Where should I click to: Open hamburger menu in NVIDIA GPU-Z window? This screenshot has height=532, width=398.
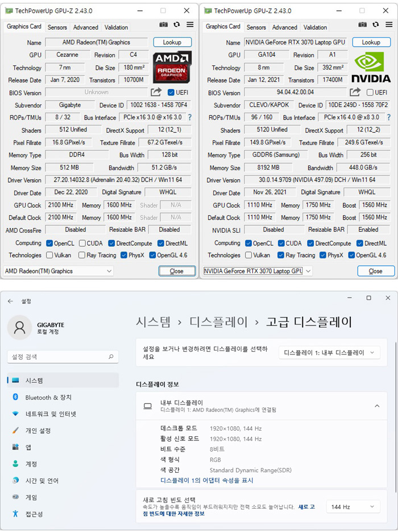tap(389, 24)
